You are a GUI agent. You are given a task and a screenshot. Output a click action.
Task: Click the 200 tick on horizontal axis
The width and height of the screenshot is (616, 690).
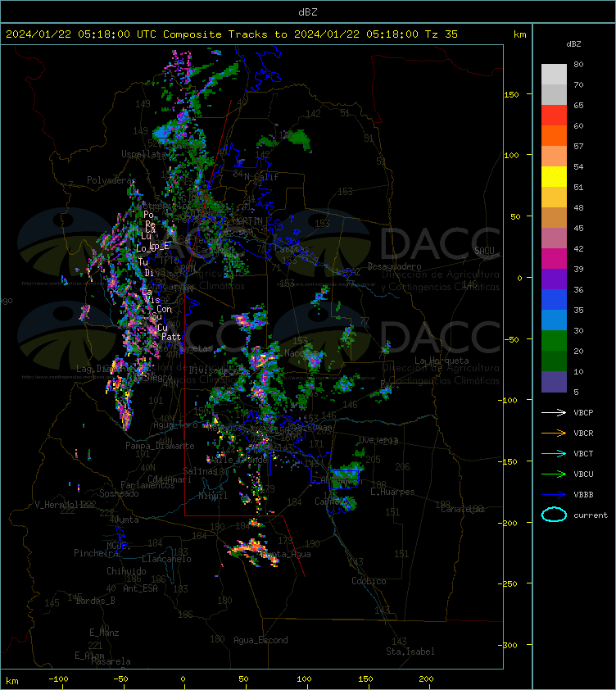tap(426, 679)
